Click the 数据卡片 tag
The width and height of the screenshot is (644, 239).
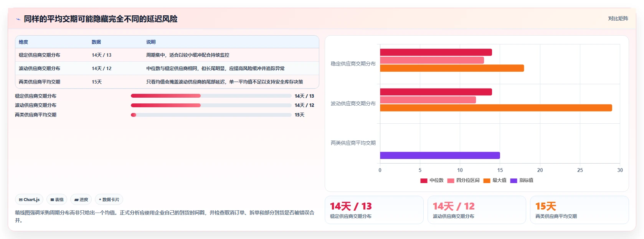(109, 200)
